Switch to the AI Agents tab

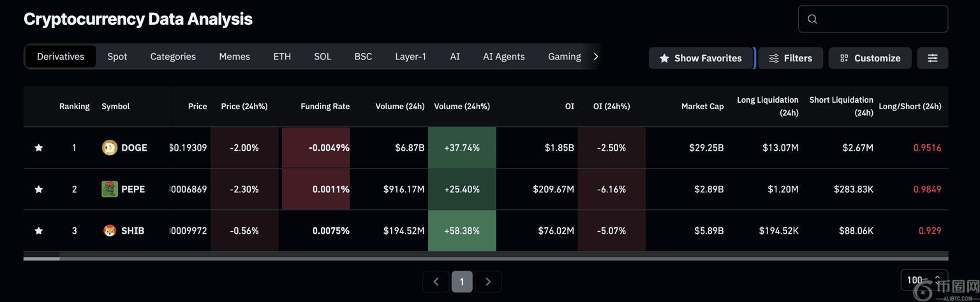tap(503, 56)
